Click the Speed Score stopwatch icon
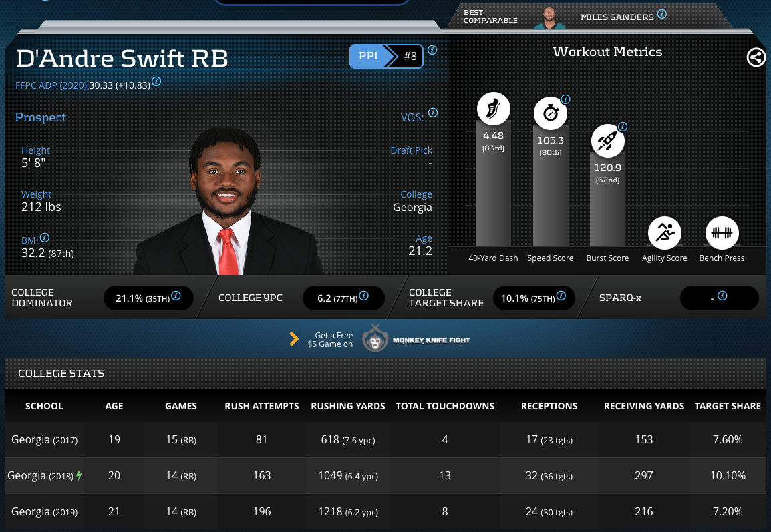The width and height of the screenshot is (771, 532). [551, 113]
